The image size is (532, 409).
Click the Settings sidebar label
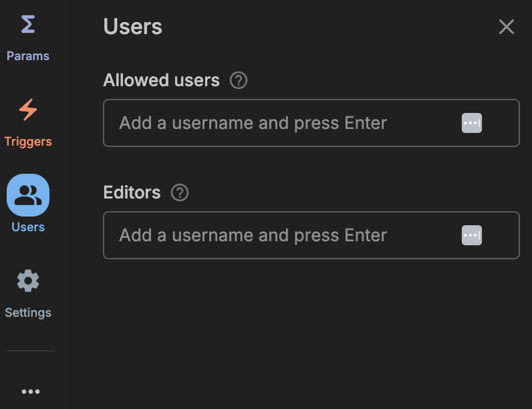coord(28,312)
